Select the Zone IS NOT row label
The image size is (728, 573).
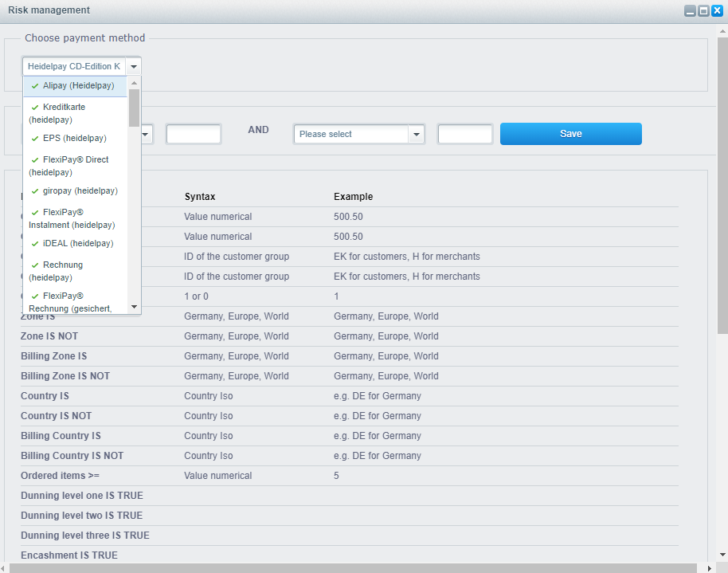(49, 336)
